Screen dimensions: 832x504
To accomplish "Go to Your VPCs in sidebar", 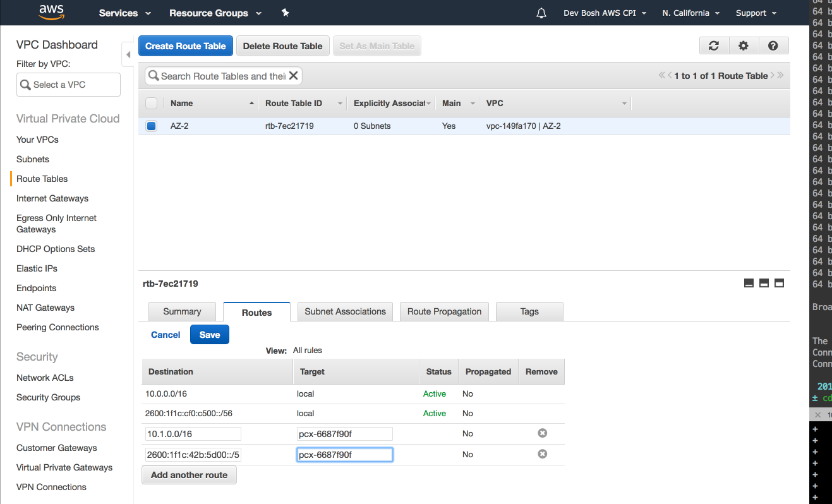I will point(37,140).
